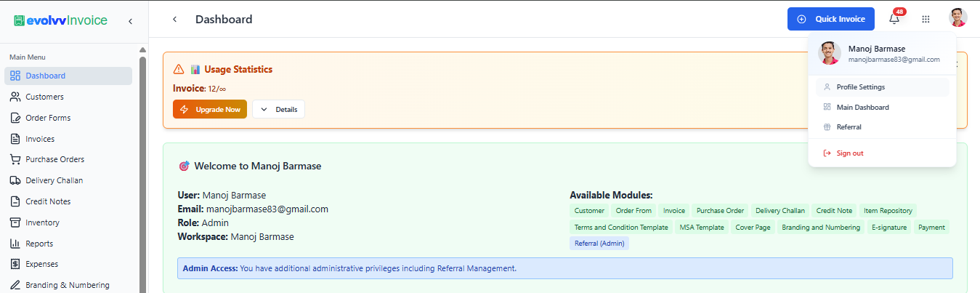980x293 pixels.
Task: Collapse the sidebar with chevron arrow
Action: [130, 21]
